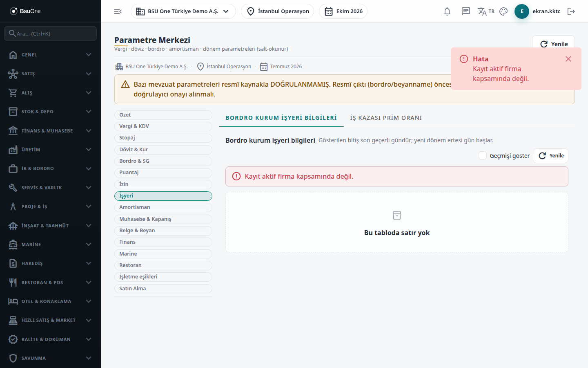Open the messages chat icon
This screenshot has height=368, width=588.
[x=466, y=11]
